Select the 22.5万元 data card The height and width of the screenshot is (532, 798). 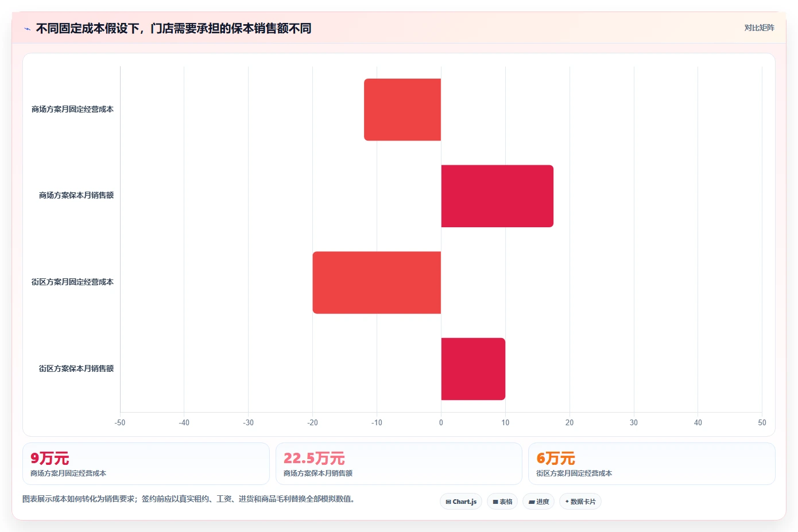pos(399,464)
